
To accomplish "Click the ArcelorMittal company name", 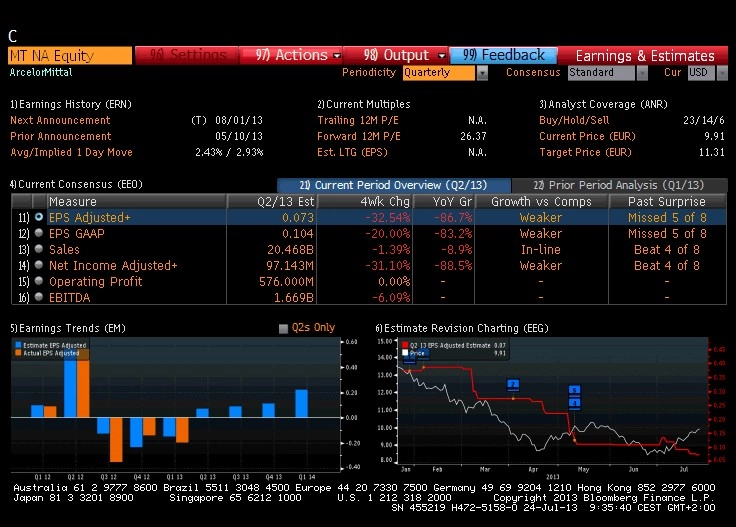I will click(41, 72).
